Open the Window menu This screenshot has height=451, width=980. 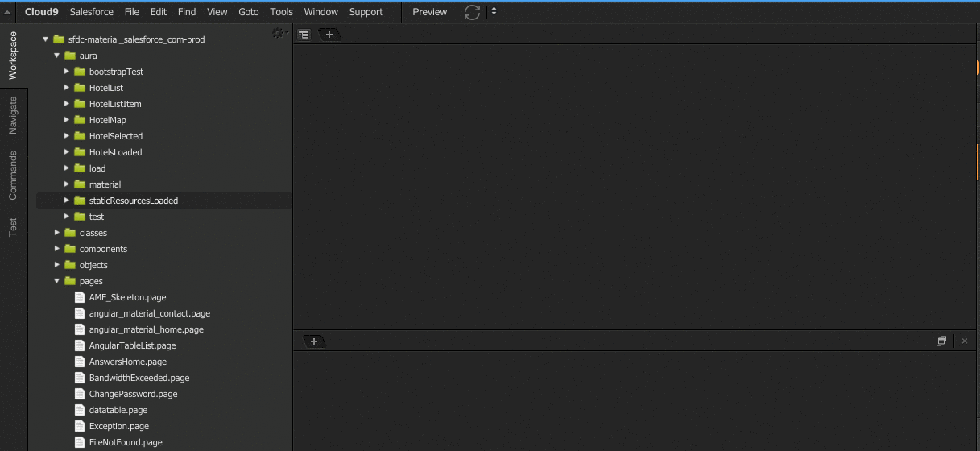click(321, 12)
